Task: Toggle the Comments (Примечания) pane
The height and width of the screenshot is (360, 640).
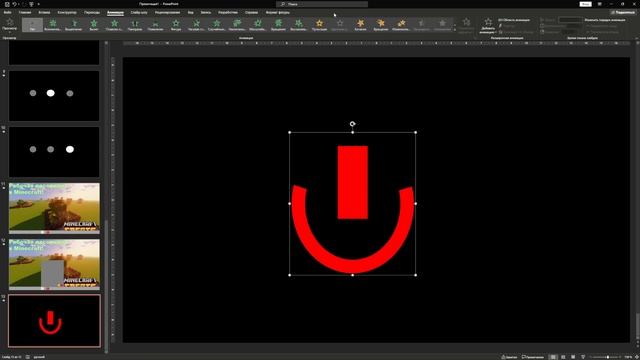Action: click(533, 357)
